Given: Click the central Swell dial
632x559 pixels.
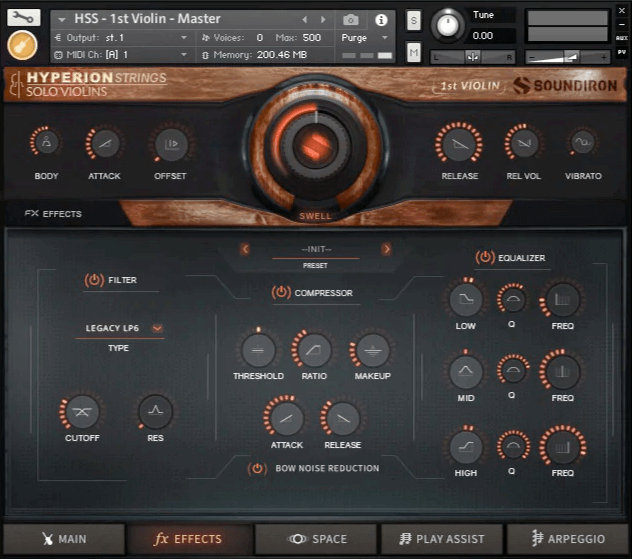Looking at the screenshot, I should [316, 144].
